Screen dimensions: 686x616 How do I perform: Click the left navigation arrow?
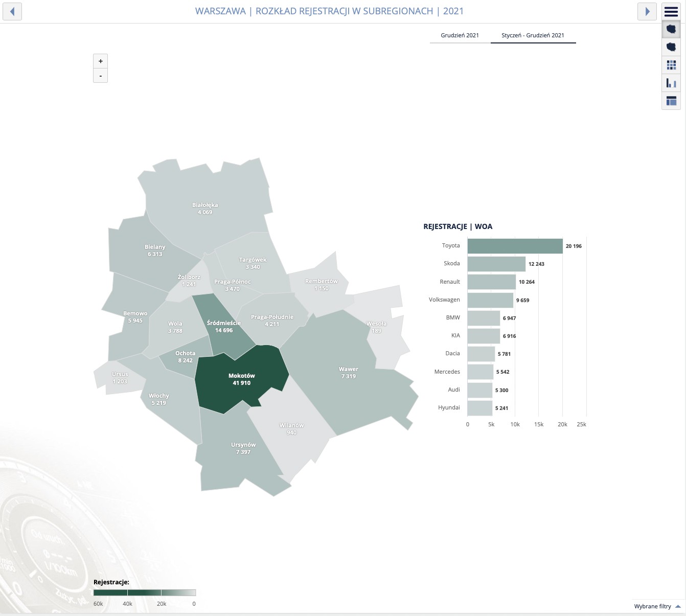[12, 11]
